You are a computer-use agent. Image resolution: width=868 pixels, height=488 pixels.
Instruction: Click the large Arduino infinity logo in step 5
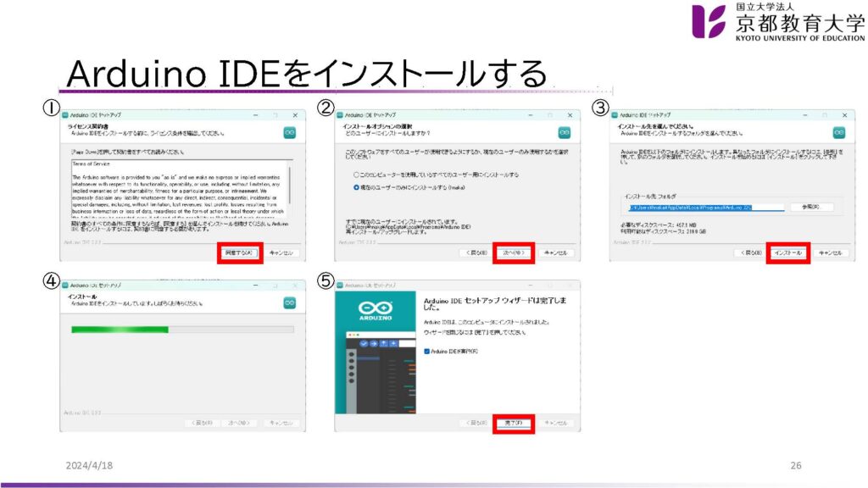pyautogui.click(x=373, y=309)
